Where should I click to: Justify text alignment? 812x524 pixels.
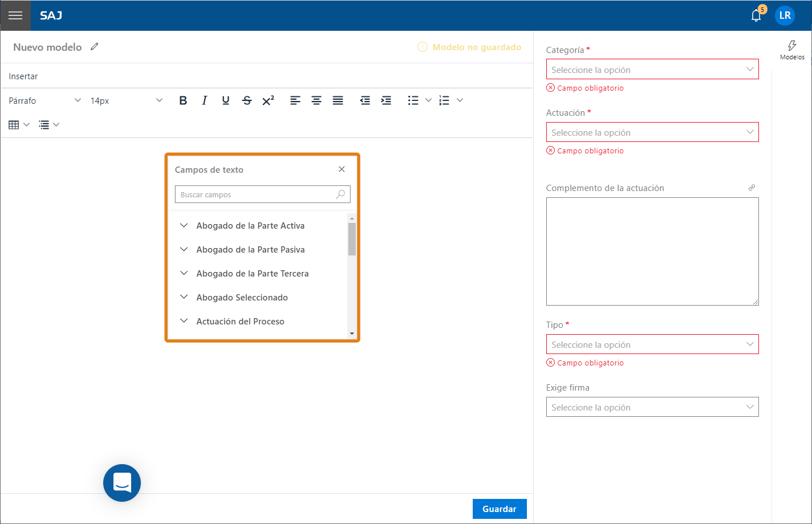click(338, 100)
